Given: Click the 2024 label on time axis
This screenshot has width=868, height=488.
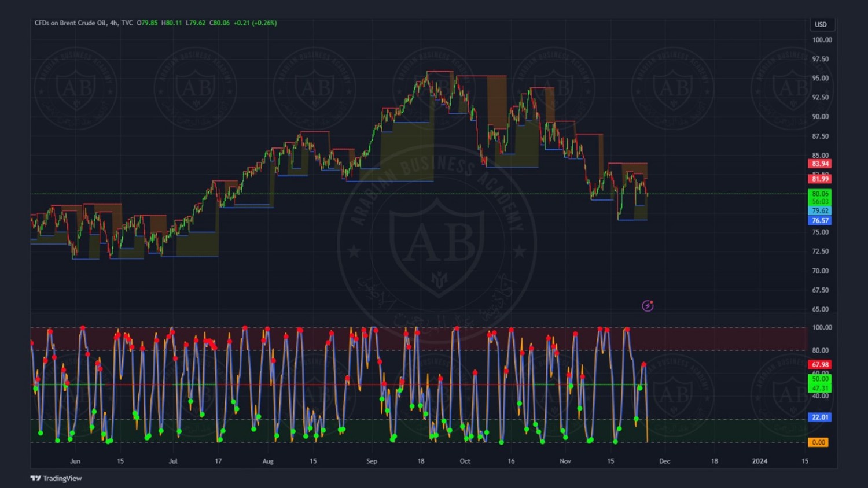Looking at the screenshot, I should pyautogui.click(x=759, y=461).
